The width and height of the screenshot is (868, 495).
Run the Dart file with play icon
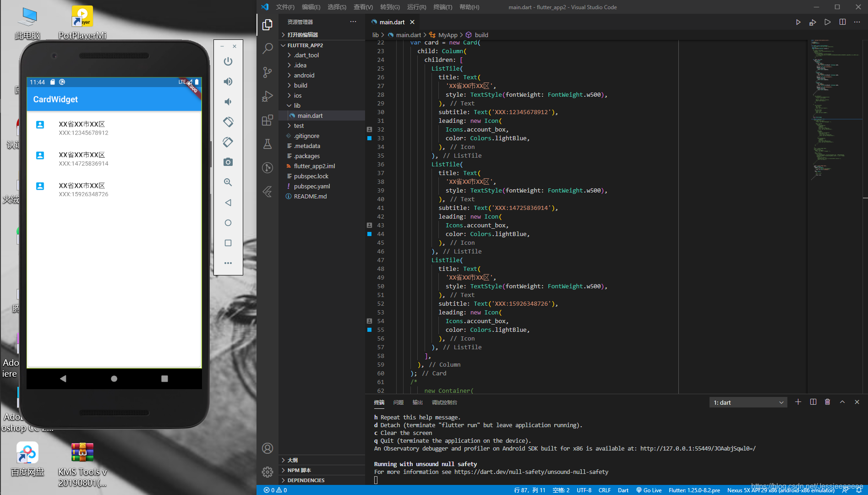798,22
